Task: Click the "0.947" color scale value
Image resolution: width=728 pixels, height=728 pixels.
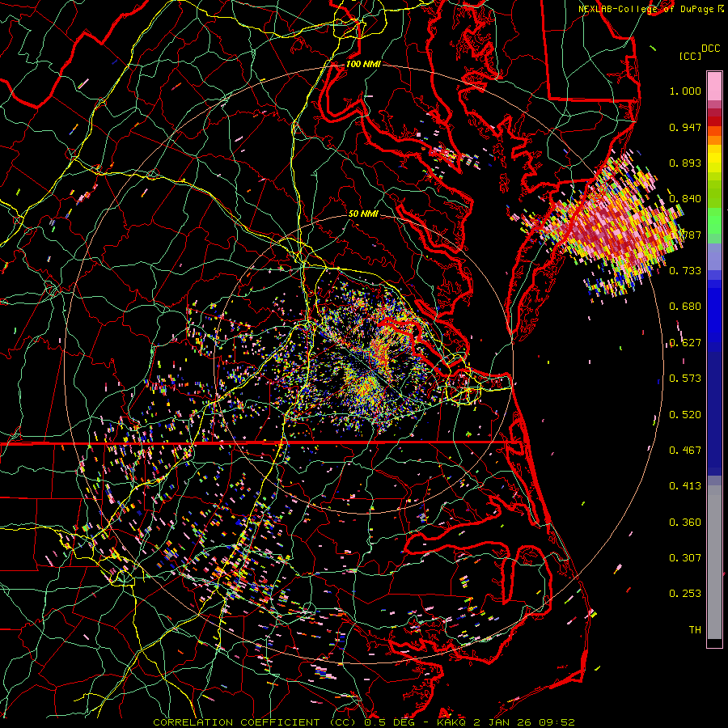Action: click(x=685, y=127)
